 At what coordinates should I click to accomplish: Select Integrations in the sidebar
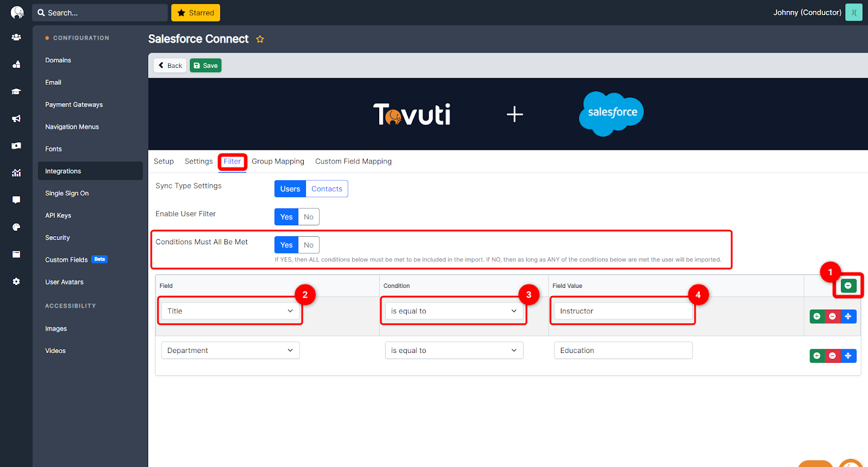tap(90, 171)
